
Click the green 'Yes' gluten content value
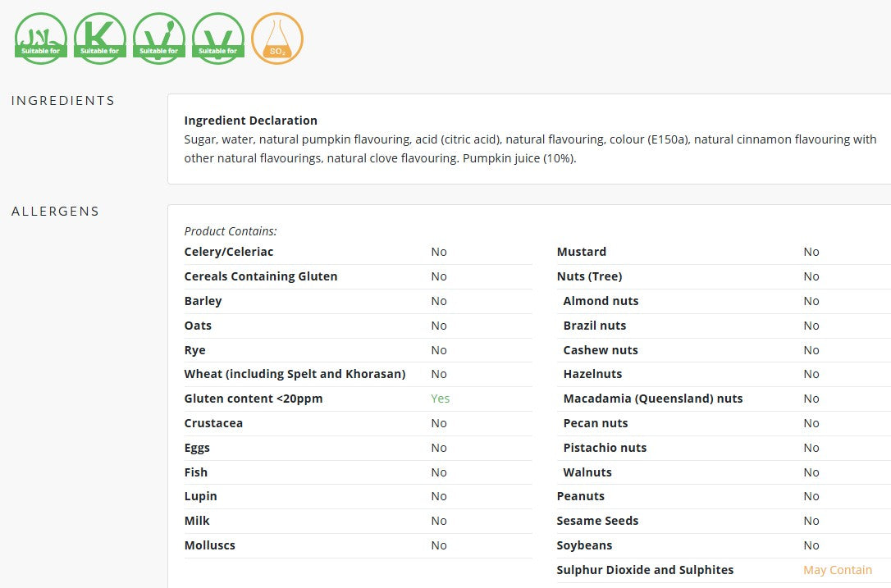[441, 399]
